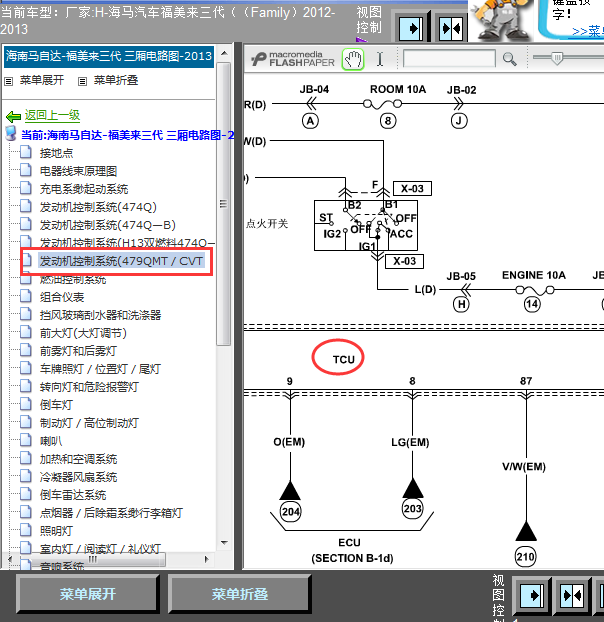This screenshot has width=604, height=622.
Task: Click page icon beside 倒车雷达系统
Action: coord(26,494)
